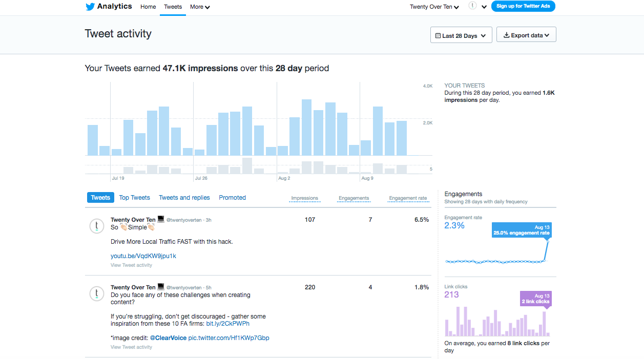Click the account alert icon near profile

(x=471, y=6)
